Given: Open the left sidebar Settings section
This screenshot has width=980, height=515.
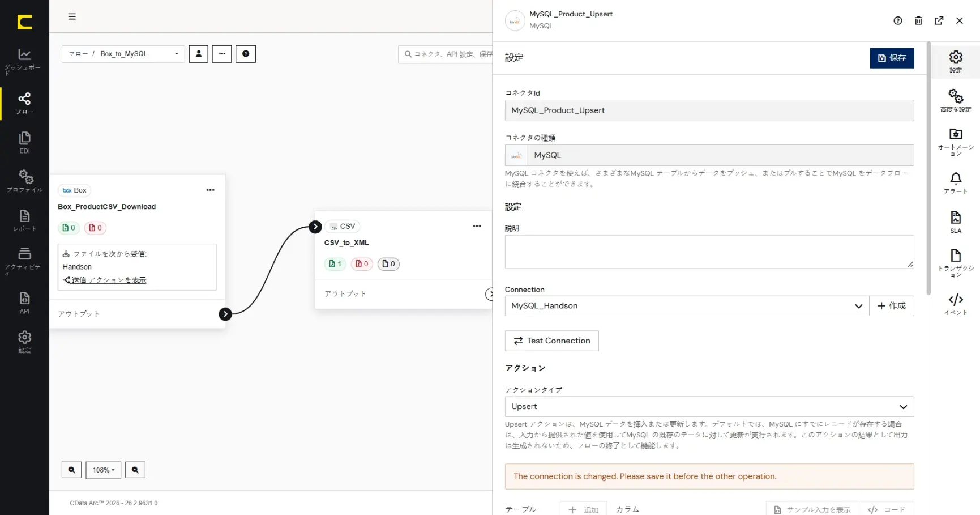Looking at the screenshot, I should 24,342.
